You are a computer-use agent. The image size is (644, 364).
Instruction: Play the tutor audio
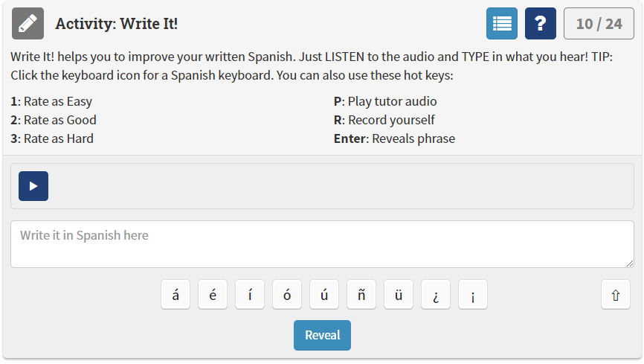coord(33,186)
